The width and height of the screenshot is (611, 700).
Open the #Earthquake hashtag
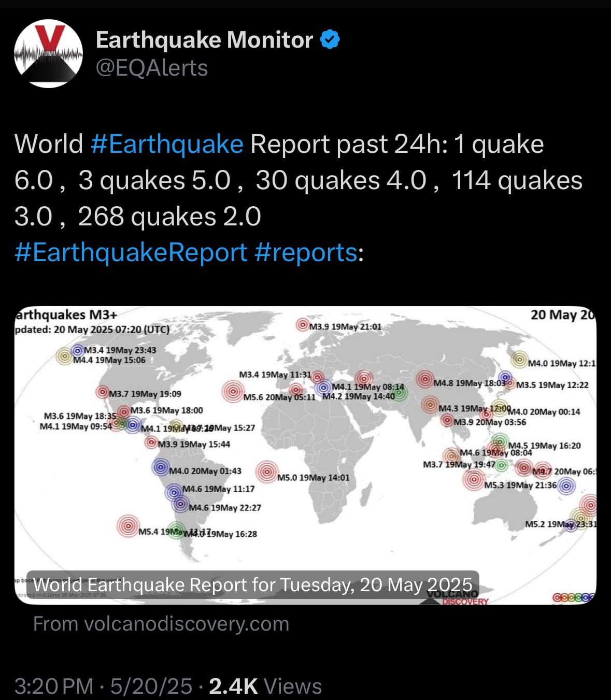pos(166,144)
